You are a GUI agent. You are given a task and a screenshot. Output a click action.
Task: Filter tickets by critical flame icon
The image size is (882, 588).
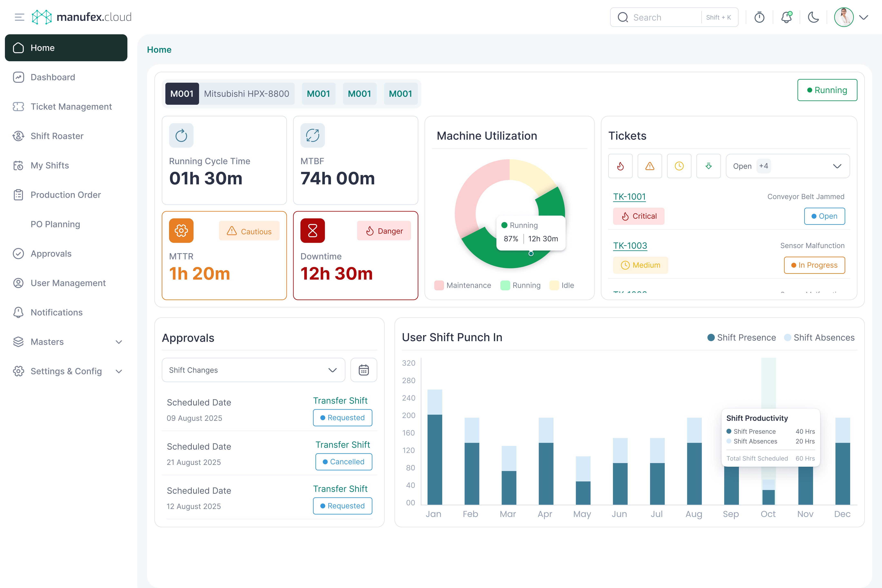(x=620, y=166)
